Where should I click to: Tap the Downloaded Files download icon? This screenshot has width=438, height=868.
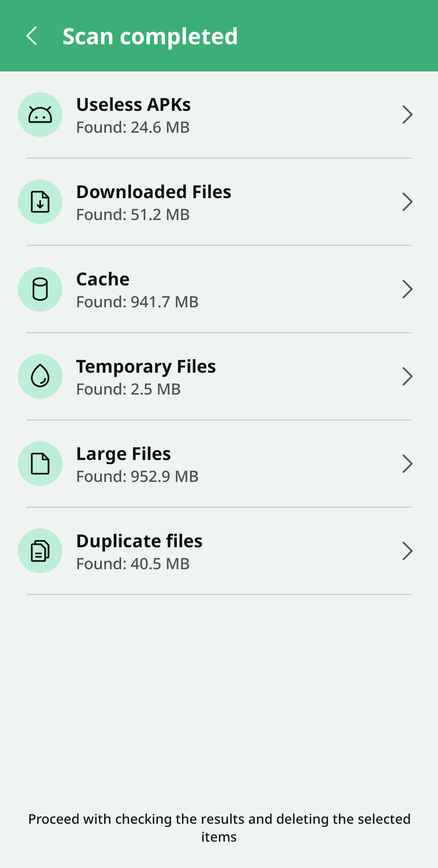(x=40, y=202)
